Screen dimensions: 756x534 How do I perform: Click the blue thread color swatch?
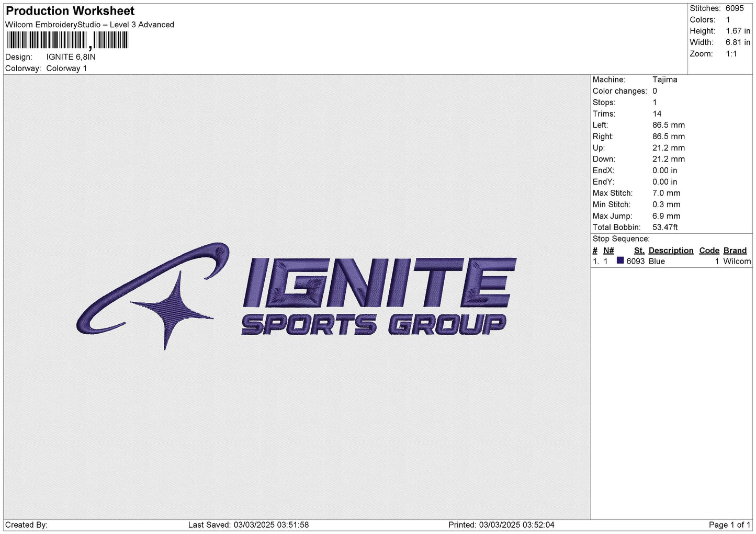(x=620, y=260)
